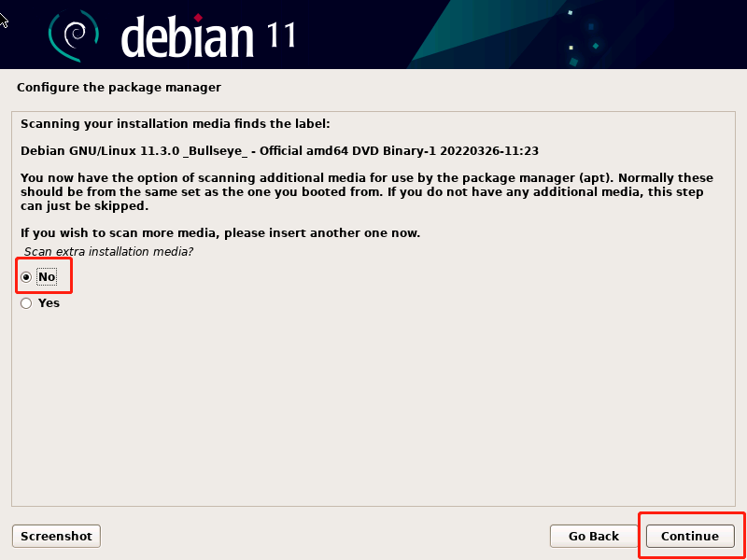This screenshot has width=747, height=560.
Task: Click the Screenshot button
Action: click(56, 536)
